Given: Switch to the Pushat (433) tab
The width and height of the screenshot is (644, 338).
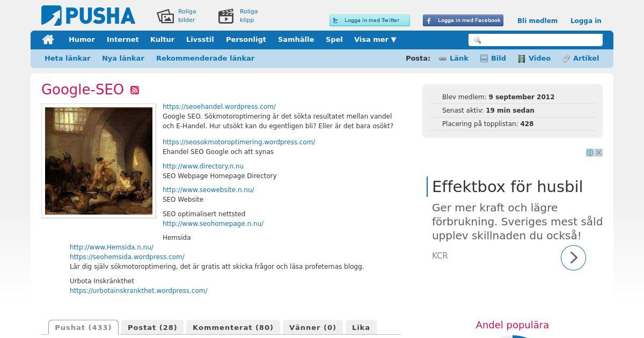Looking at the screenshot, I should coord(83,327).
